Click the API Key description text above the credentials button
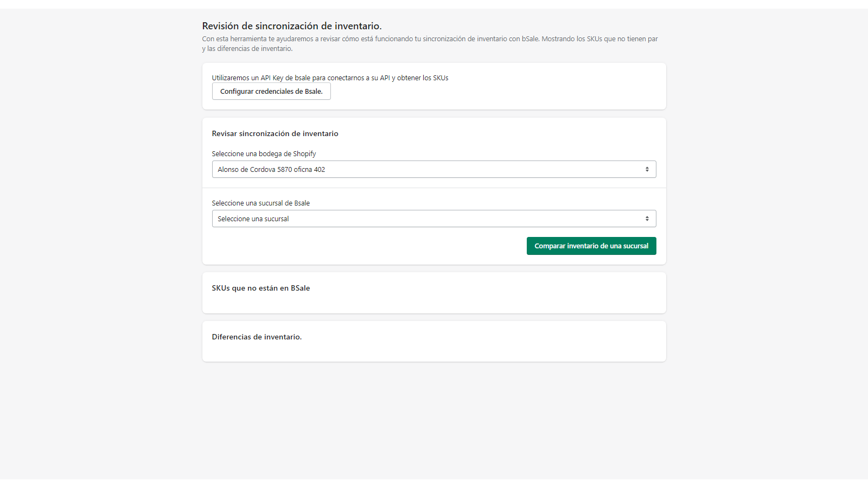 (330, 78)
